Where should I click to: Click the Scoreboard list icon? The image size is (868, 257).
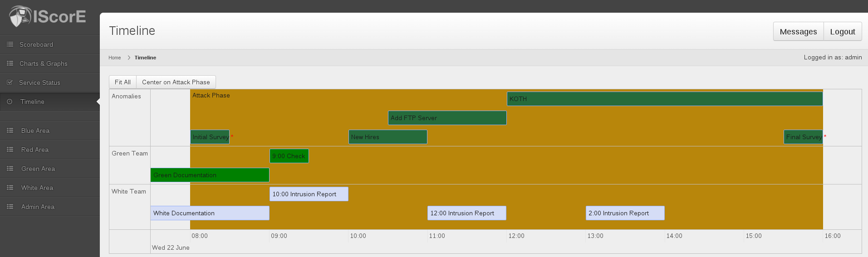tap(10, 44)
